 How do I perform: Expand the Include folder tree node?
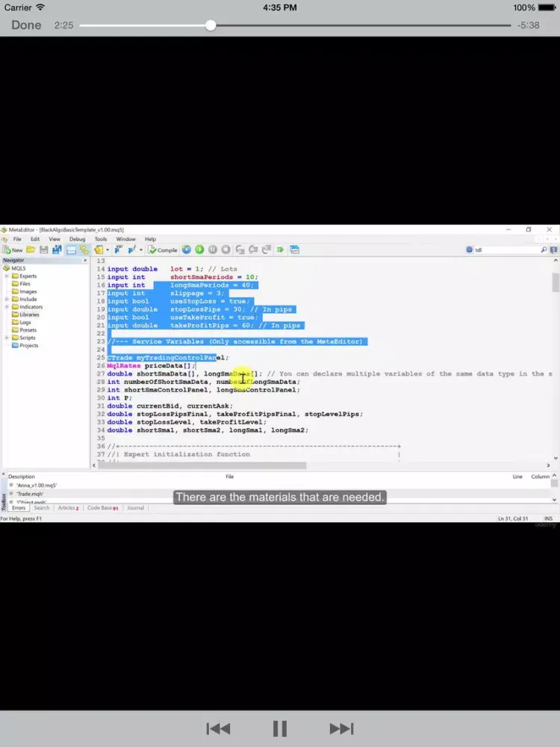[7, 299]
